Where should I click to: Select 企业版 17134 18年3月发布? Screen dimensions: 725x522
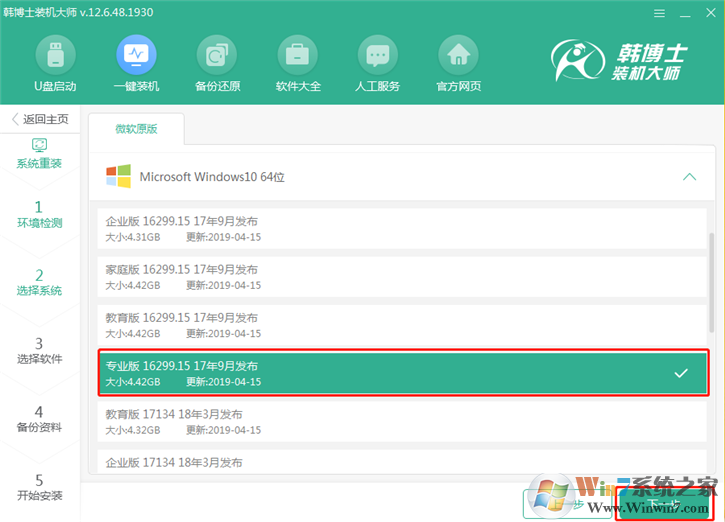402,461
